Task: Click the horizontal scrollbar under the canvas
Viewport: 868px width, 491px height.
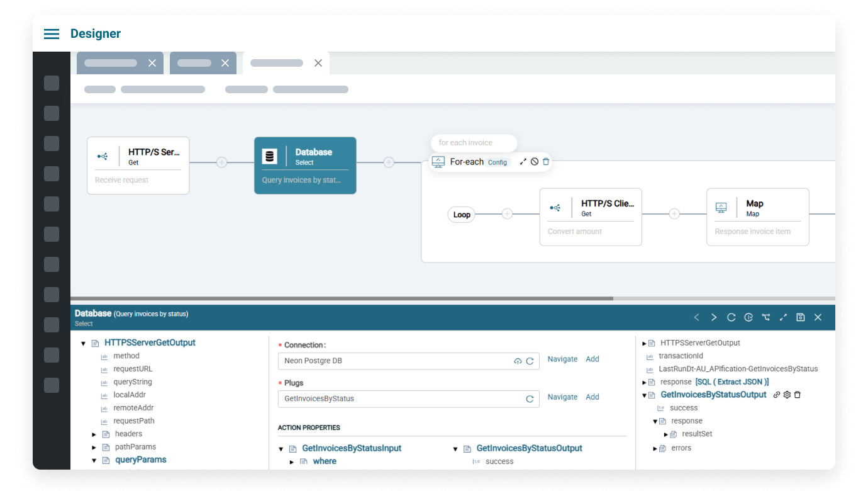Action: [342, 298]
